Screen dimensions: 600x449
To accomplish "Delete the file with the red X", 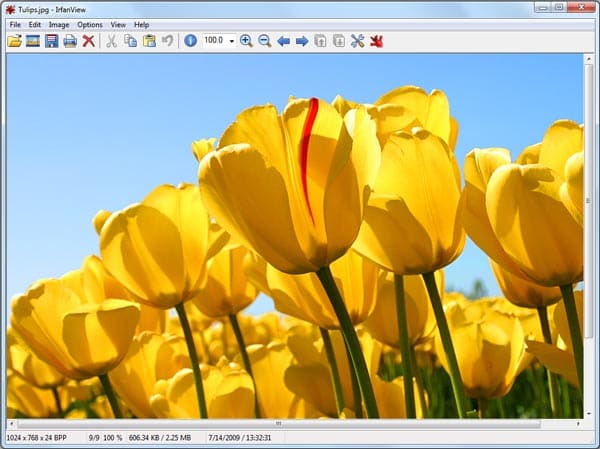I will click(89, 41).
